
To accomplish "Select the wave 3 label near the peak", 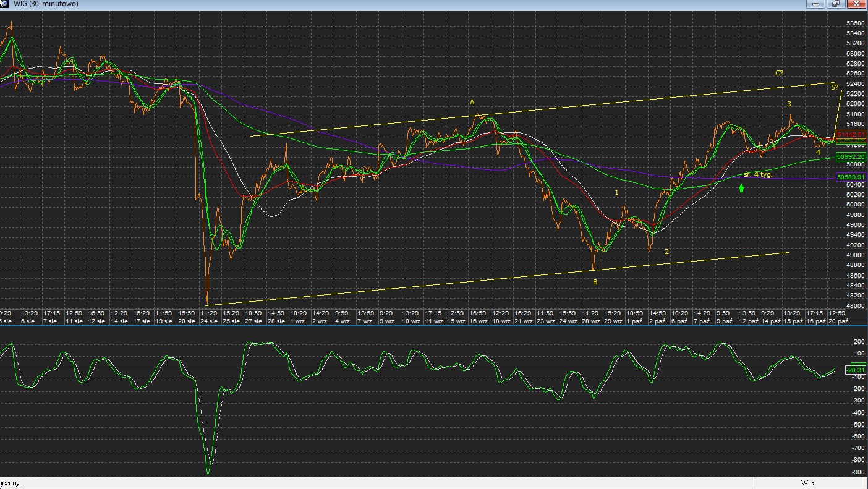I will tap(789, 104).
